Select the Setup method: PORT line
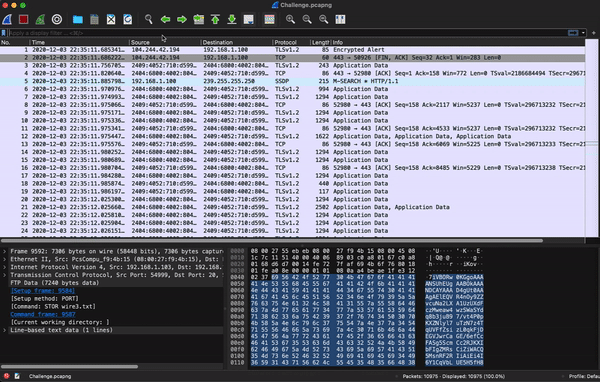This screenshot has height=382, width=600. click(44, 299)
